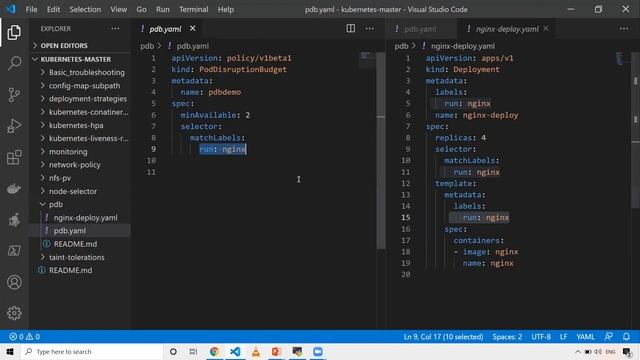The width and height of the screenshot is (640, 360).
Task: Click pdb breadcrumb in the left editor
Action: (x=147, y=46)
